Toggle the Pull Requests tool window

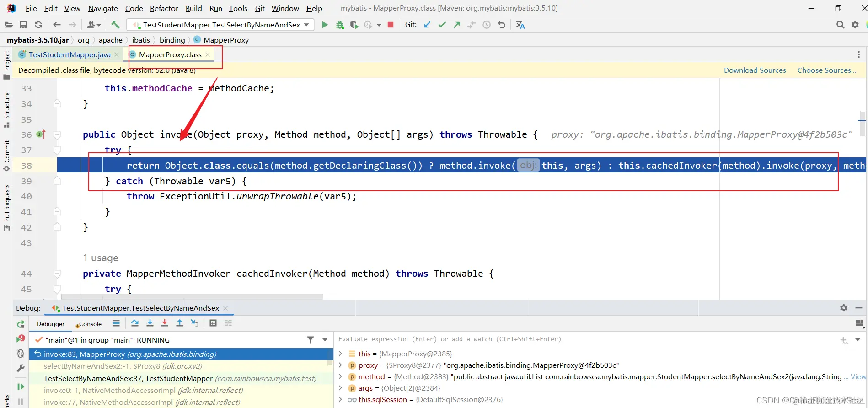(x=6, y=207)
